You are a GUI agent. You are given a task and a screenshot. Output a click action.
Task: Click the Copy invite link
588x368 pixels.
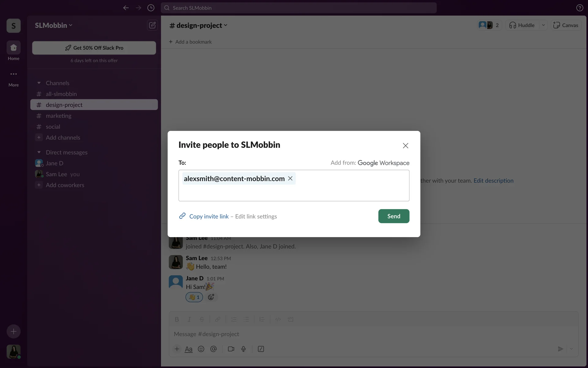(x=209, y=217)
